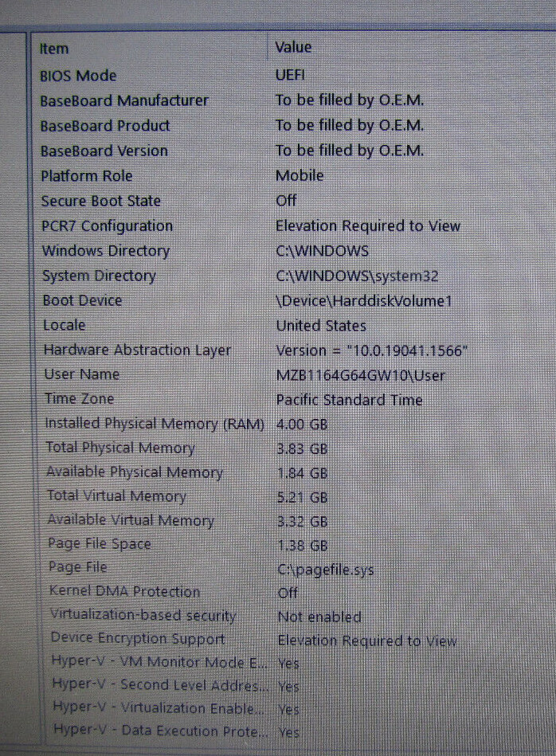The height and width of the screenshot is (756, 556).
Task: Select the C:\WINDOWS\system32 value
Action: click(358, 276)
